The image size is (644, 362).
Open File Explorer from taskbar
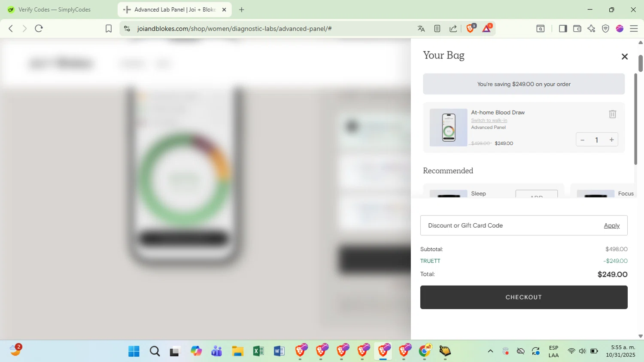[237, 351]
